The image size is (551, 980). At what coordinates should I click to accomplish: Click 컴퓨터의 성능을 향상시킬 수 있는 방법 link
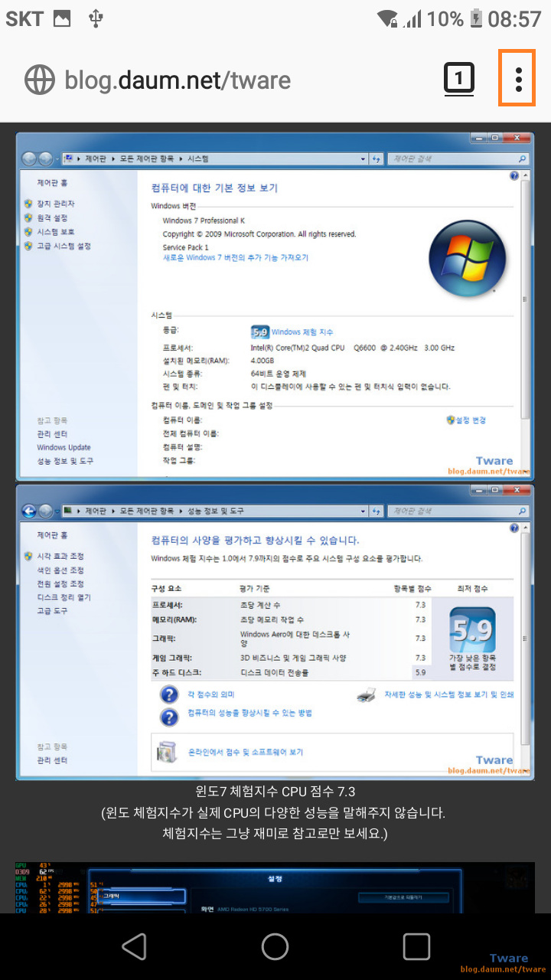[x=249, y=713]
